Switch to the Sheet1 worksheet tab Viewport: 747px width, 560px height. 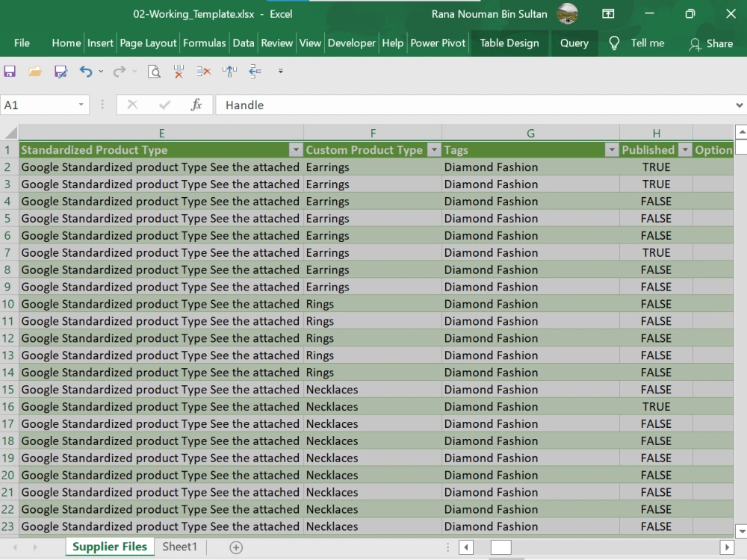click(179, 547)
